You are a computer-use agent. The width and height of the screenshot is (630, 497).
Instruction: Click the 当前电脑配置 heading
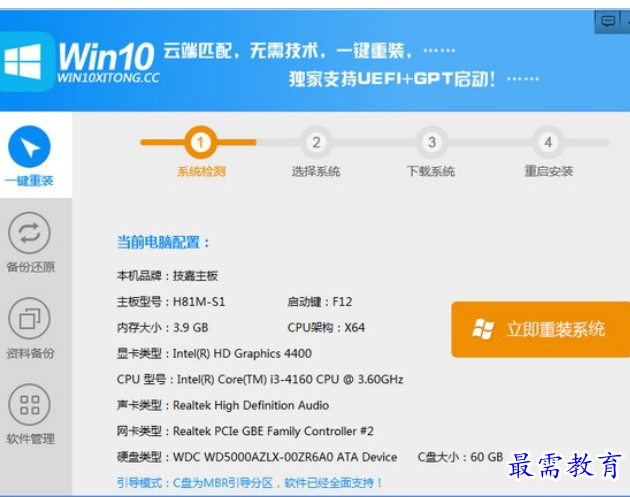coord(163,243)
